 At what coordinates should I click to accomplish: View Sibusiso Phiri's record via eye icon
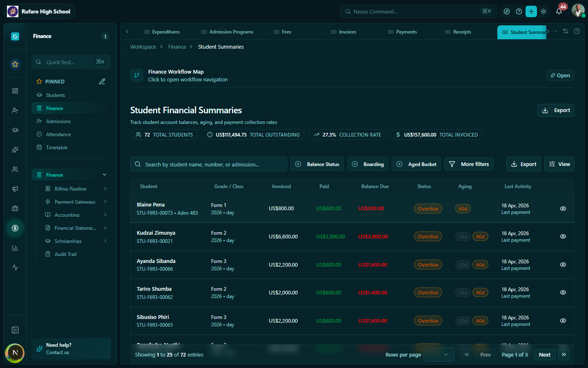pos(563,321)
